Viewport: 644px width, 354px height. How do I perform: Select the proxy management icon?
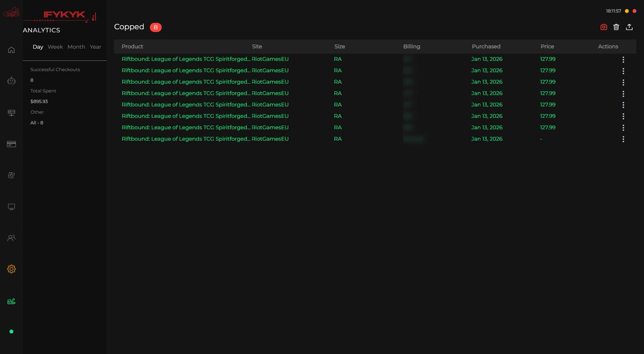click(x=11, y=175)
